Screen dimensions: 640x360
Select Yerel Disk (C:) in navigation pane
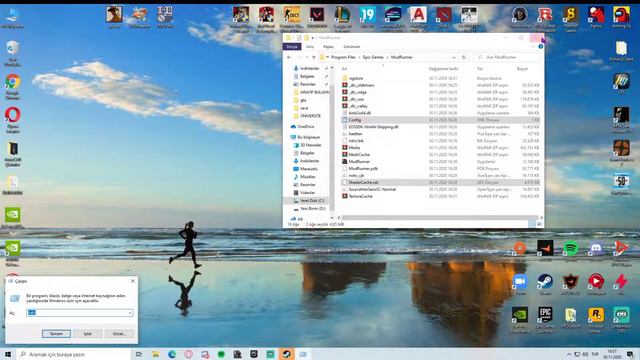point(311,200)
